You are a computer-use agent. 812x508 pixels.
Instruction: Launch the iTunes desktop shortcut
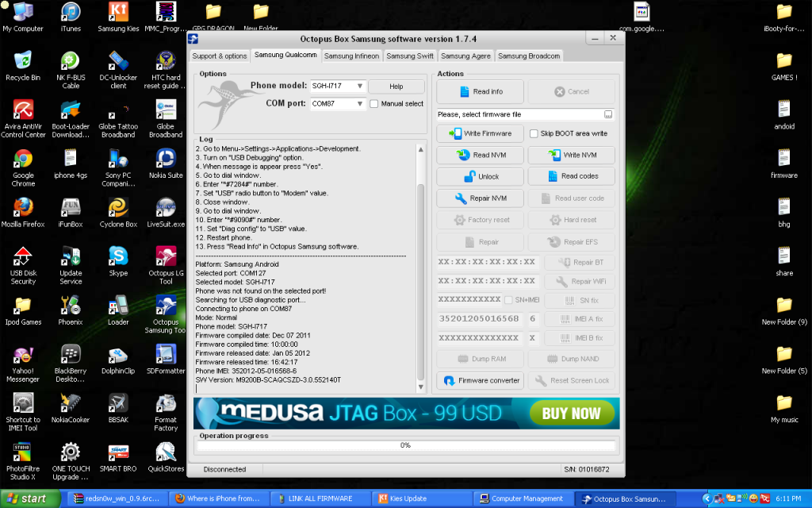pyautogui.click(x=71, y=17)
